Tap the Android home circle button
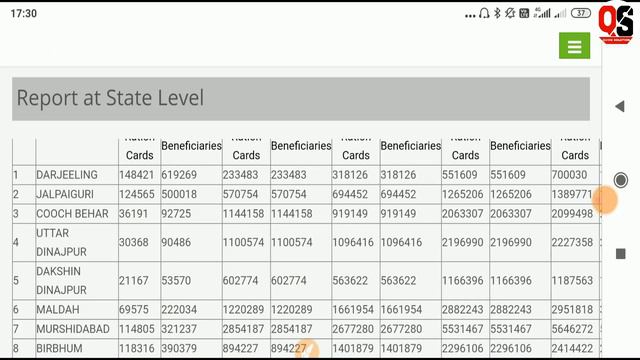 (x=621, y=180)
